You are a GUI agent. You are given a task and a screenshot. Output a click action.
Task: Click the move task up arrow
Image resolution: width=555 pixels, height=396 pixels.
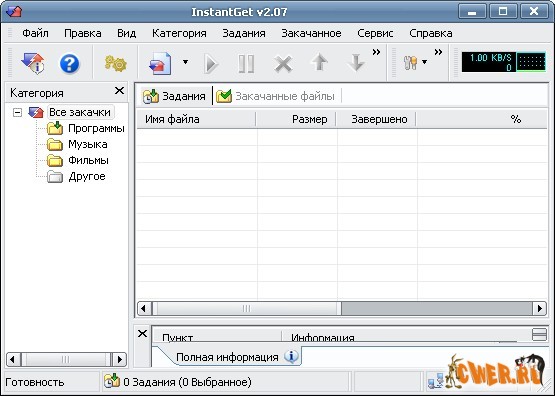[x=319, y=63]
